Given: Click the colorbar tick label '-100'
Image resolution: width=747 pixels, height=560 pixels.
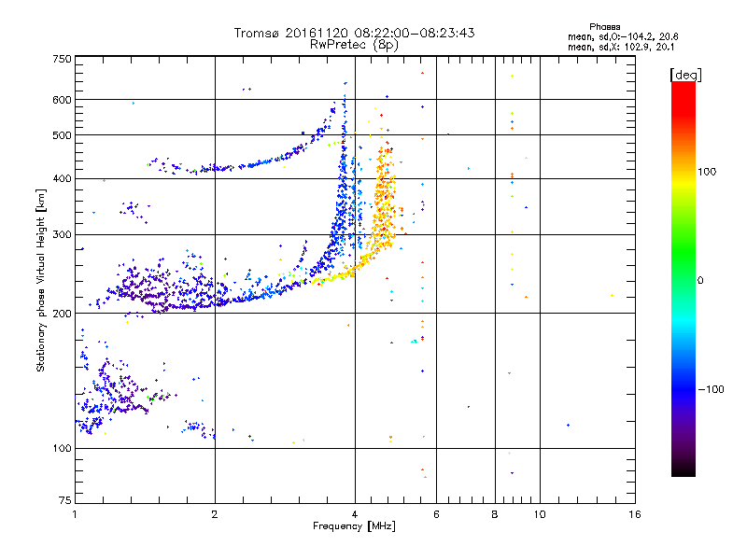Looking at the screenshot, I should point(711,389).
